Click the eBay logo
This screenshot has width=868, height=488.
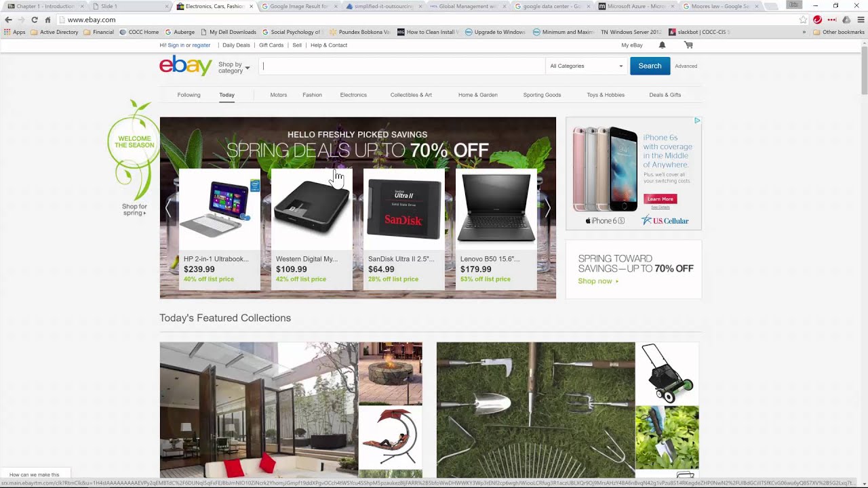point(186,65)
